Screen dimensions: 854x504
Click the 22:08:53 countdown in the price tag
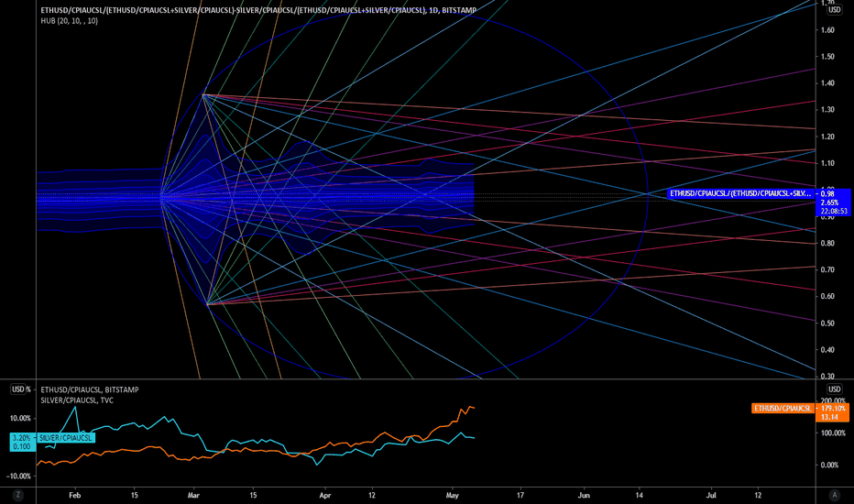pyautogui.click(x=833, y=211)
